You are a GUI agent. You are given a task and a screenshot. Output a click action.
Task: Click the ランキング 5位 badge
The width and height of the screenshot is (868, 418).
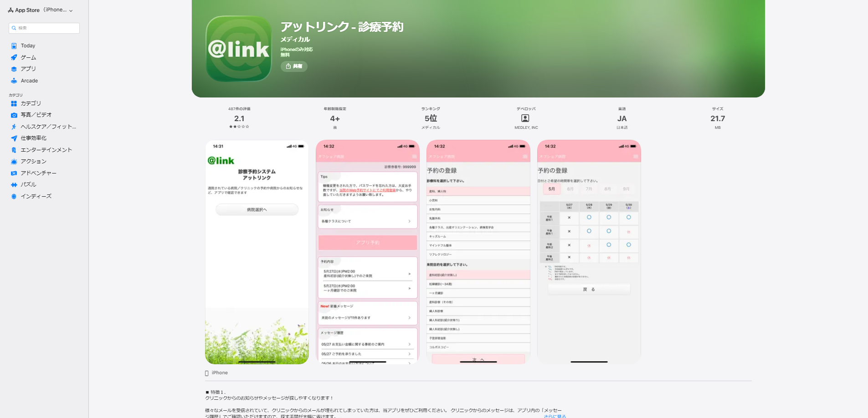[431, 118]
